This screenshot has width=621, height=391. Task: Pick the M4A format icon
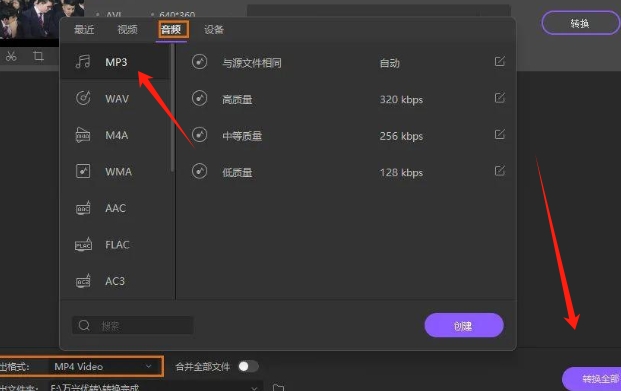click(x=83, y=135)
